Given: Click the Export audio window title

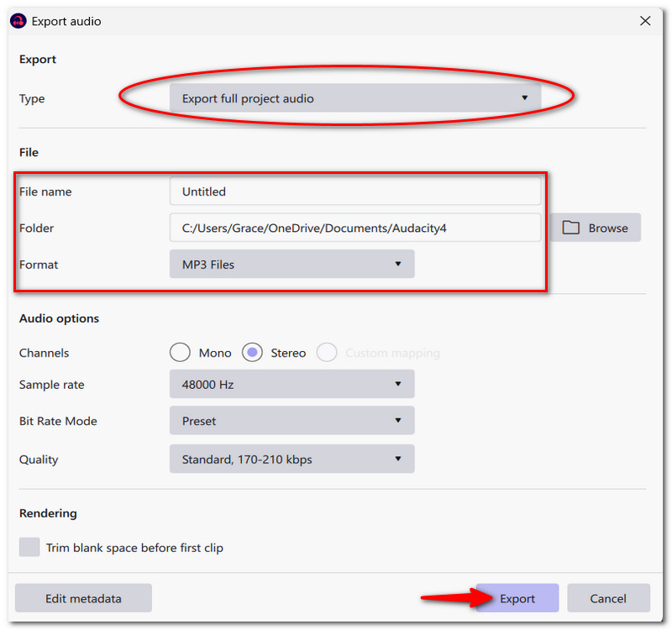Looking at the screenshot, I should coord(66,22).
